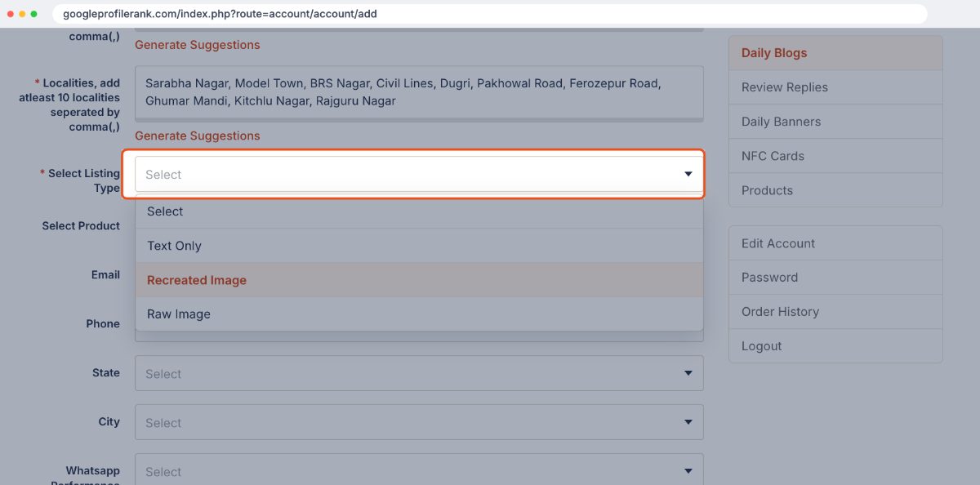Open Review Replies in the sidebar

(835, 87)
